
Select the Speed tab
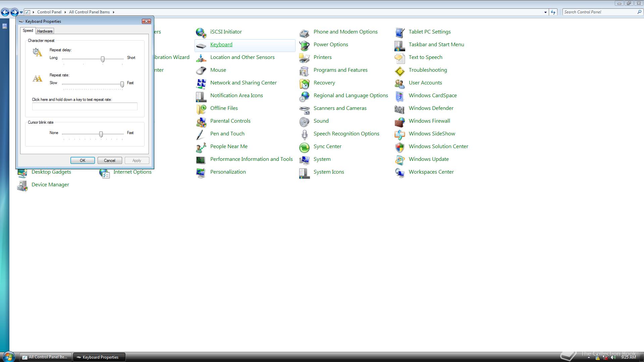pyautogui.click(x=28, y=31)
